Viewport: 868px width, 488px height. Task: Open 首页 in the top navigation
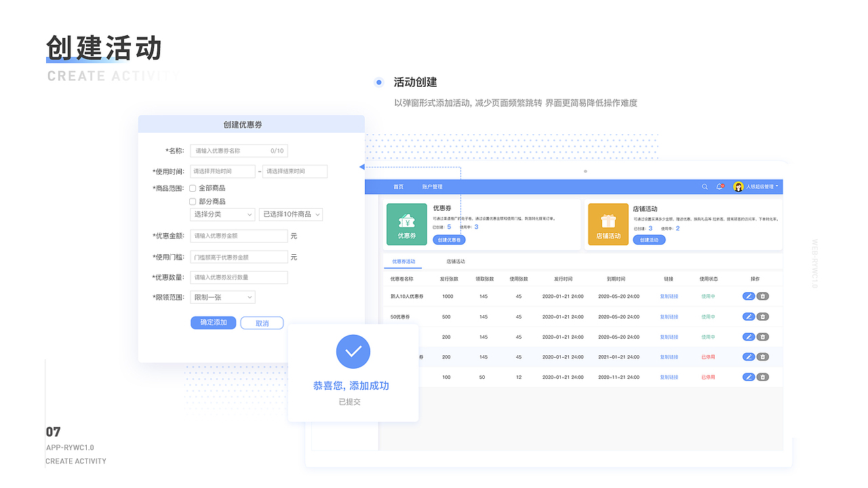coord(399,186)
